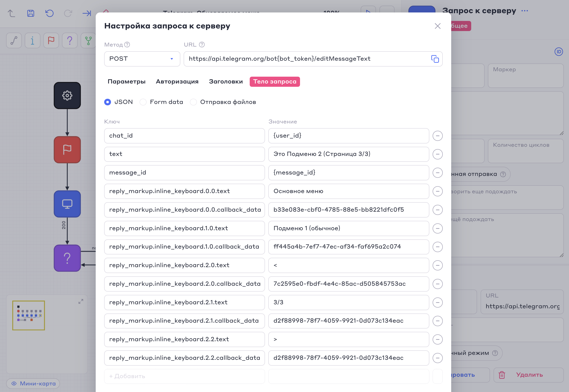Click the side panel URL field with api.telegram.org
This screenshot has height=392, width=569.
pos(522,302)
